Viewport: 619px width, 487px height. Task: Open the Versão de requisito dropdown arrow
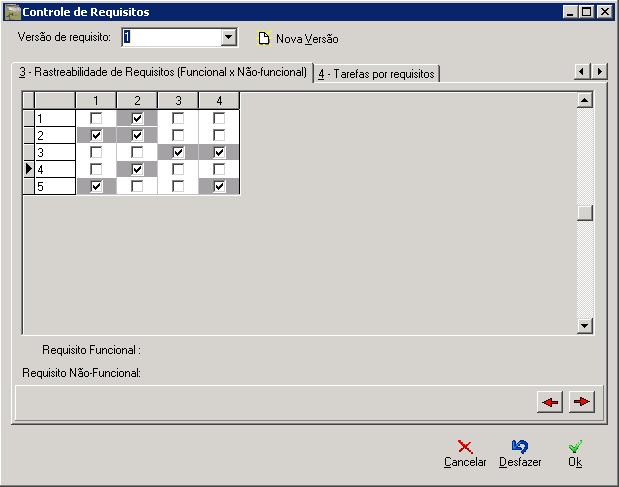click(x=229, y=37)
